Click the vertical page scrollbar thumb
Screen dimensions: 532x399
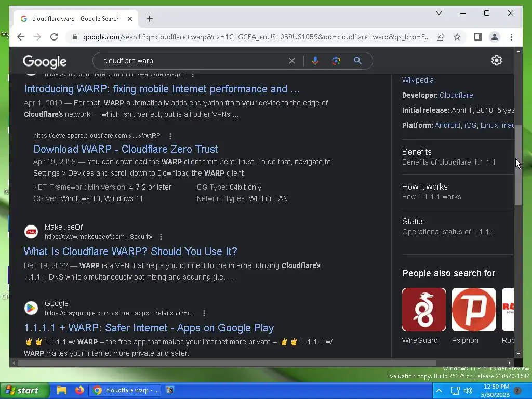point(518,165)
